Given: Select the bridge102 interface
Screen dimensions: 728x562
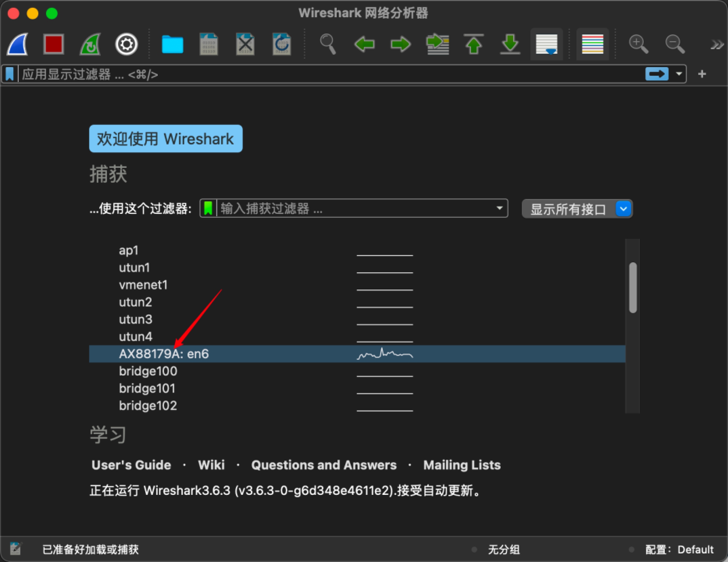Looking at the screenshot, I should 148,405.
